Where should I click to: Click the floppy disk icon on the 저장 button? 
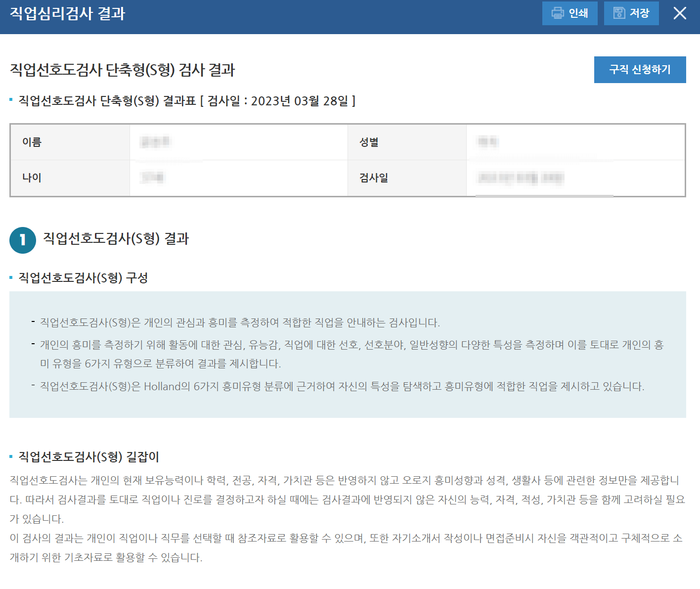pyautogui.click(x=619, y=13)
